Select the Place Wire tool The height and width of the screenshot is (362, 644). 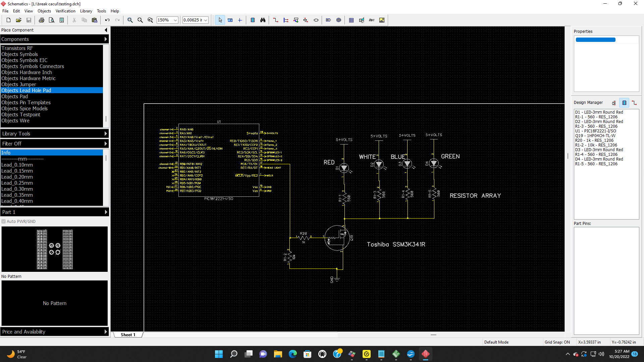tap(276, 20)
